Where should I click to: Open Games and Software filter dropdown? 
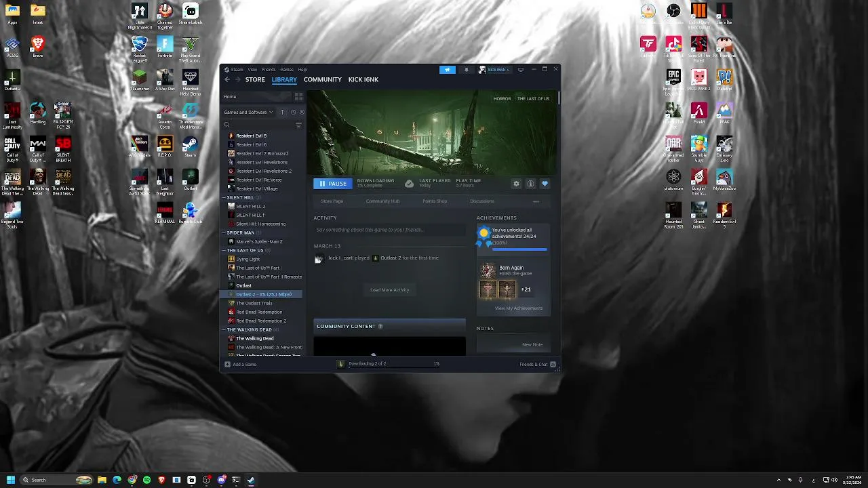point(248,112)
